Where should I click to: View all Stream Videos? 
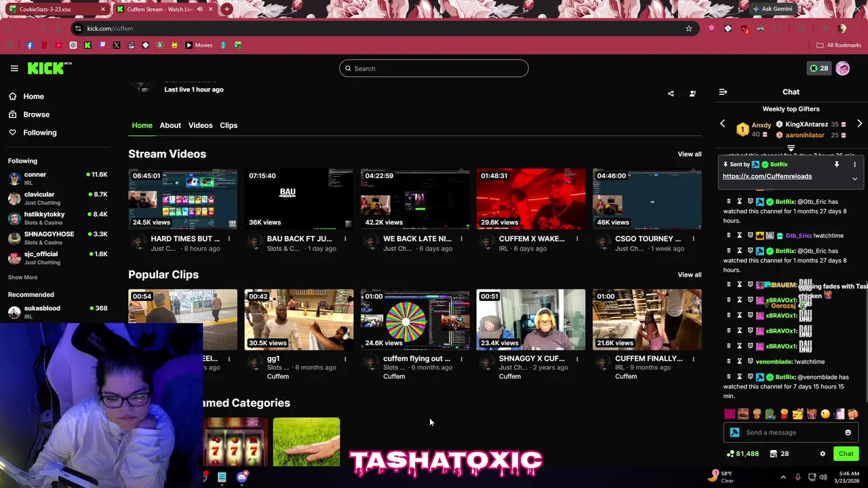coord(690,155)
